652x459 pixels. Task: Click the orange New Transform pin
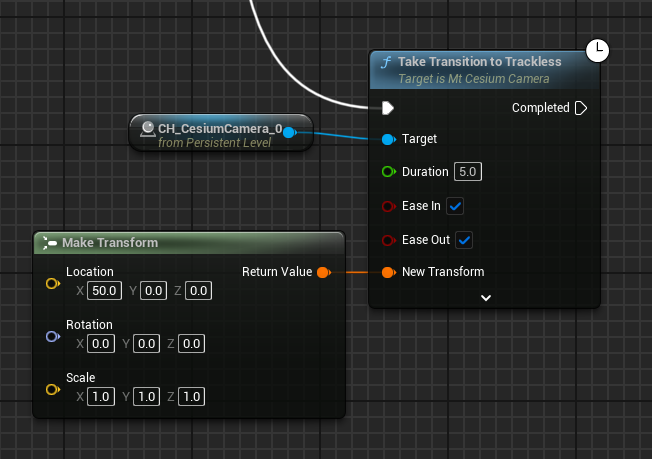tap(388, 272)
